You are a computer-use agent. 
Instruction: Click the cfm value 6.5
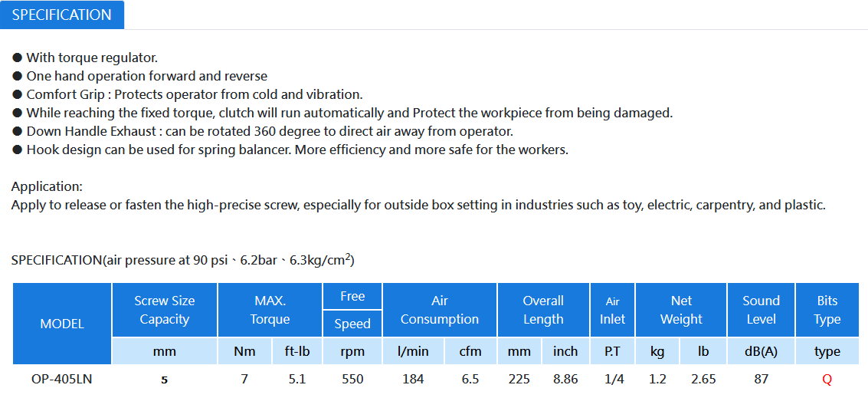click(x=470, y=379)
